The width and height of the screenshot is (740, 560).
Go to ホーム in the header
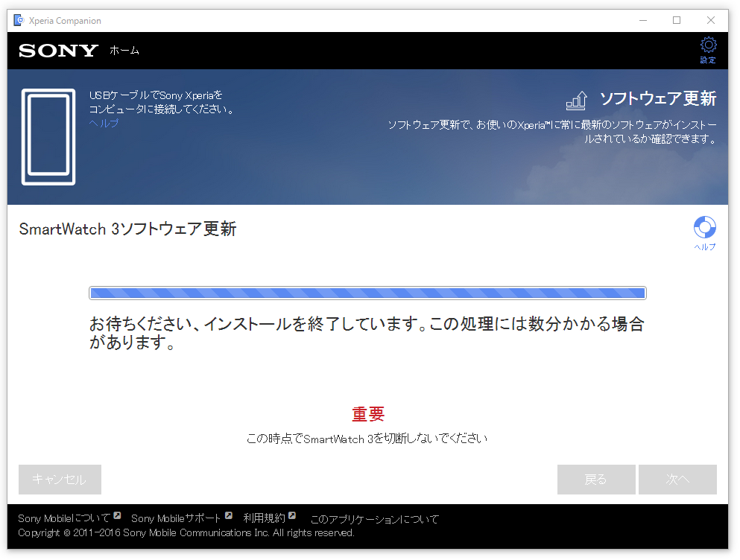pyautogui.click(x=124, y=51)
